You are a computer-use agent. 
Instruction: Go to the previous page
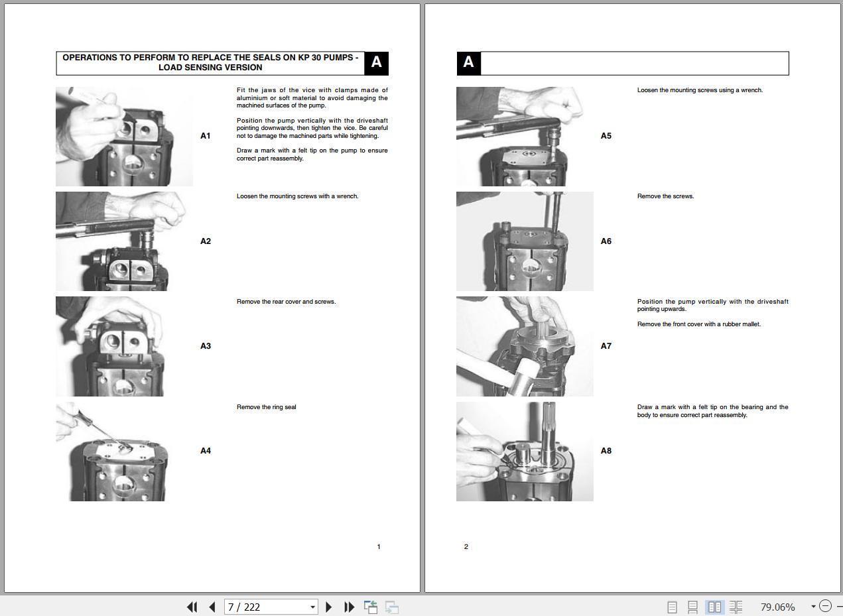coord(212,607)
